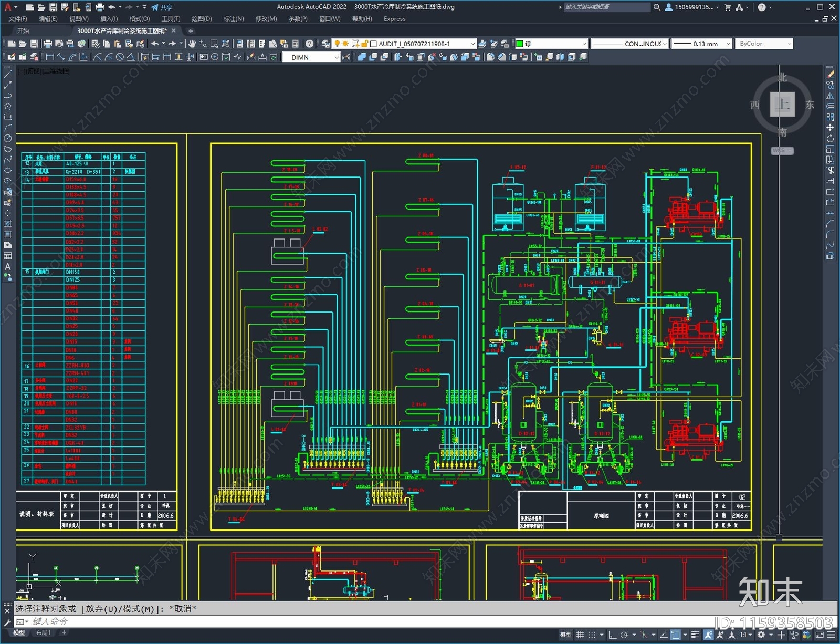The image size is (840, 644).
Task: Select the Circle draw tool
Action: click(x=7, y=138)
